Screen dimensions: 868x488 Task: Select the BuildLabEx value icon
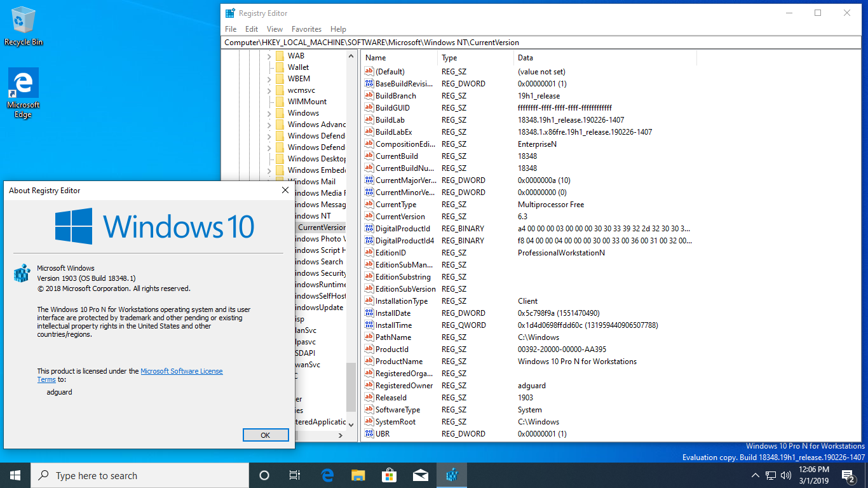click(369, 132)
